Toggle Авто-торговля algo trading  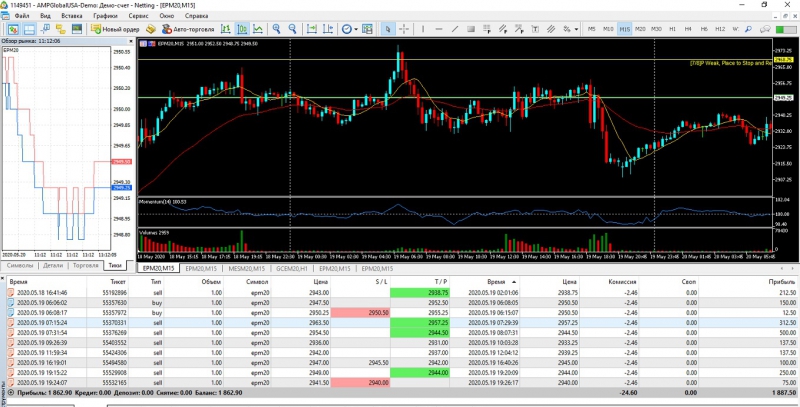click(188, 29)
